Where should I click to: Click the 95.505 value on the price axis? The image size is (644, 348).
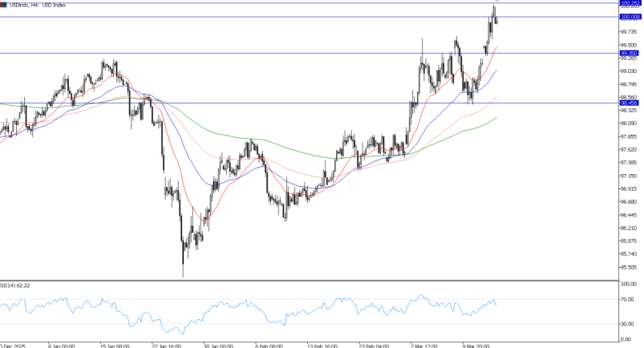[629, 267]
